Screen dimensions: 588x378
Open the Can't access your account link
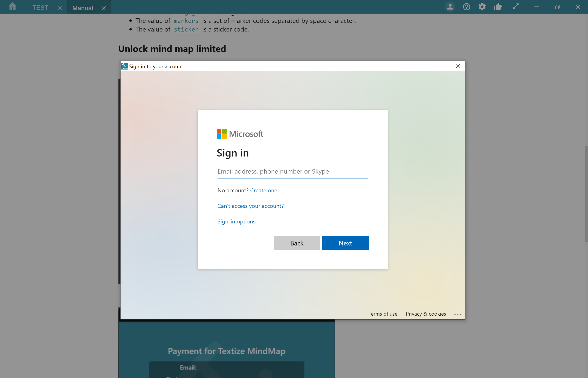[x=251, y=206]
